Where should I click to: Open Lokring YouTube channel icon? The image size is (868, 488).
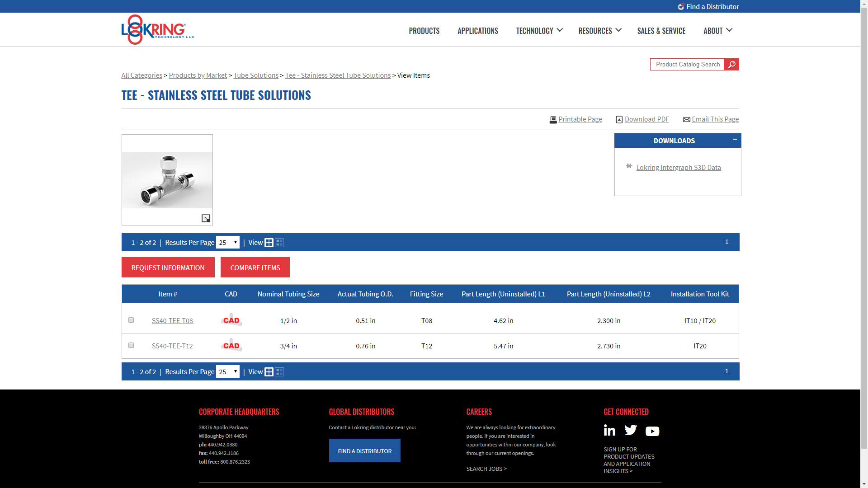point(652,431)
